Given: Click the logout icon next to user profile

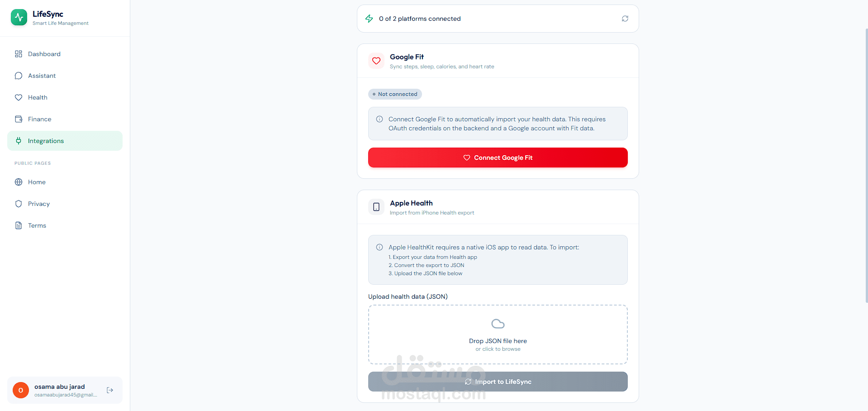Looking at the screenshot, I should click(x=110, y=390).
